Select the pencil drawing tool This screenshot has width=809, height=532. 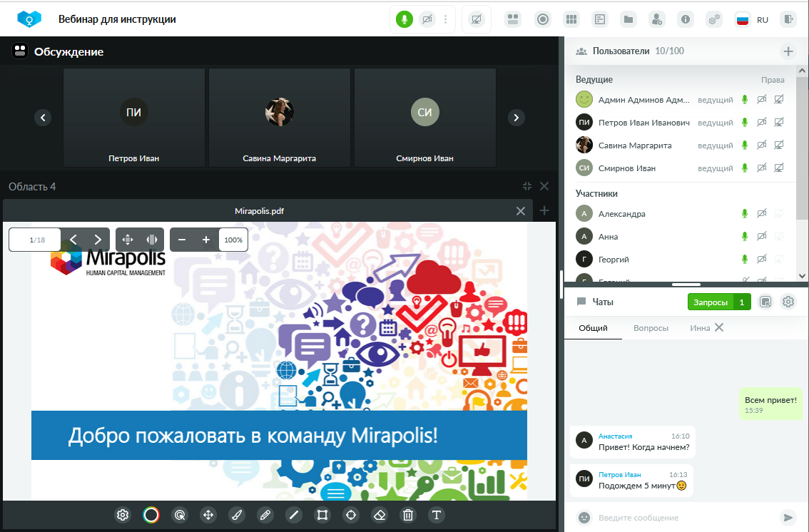(x=265, y=515)
